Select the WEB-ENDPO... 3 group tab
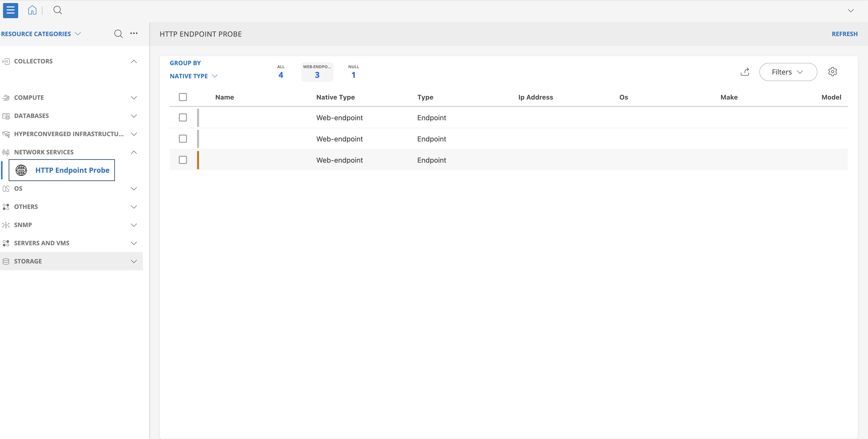Viewport: 868px width, 439px height. [317, 72]
